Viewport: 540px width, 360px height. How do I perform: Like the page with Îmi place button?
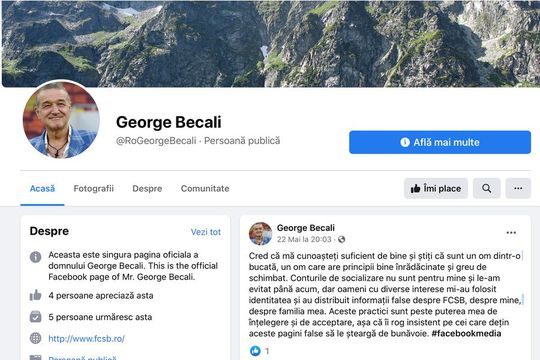pyautogui.click(x=436, y=188)
